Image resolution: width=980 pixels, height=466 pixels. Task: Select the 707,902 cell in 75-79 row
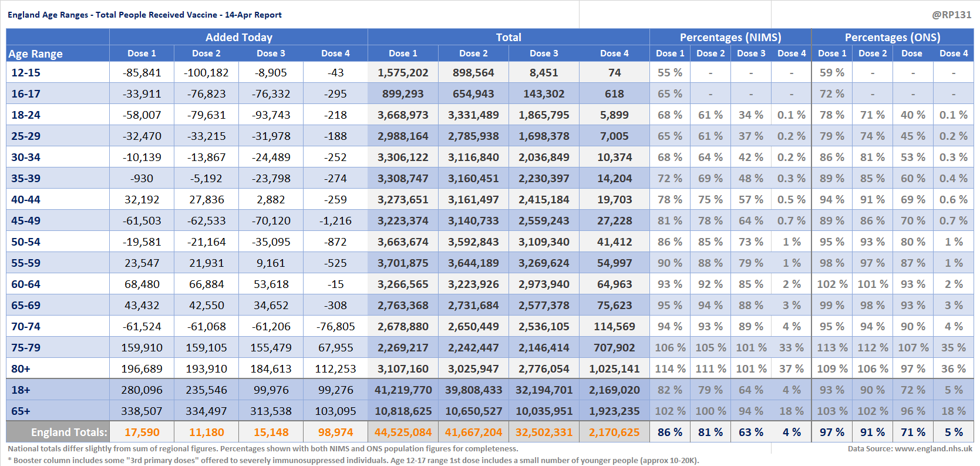[x=614, y=347]
